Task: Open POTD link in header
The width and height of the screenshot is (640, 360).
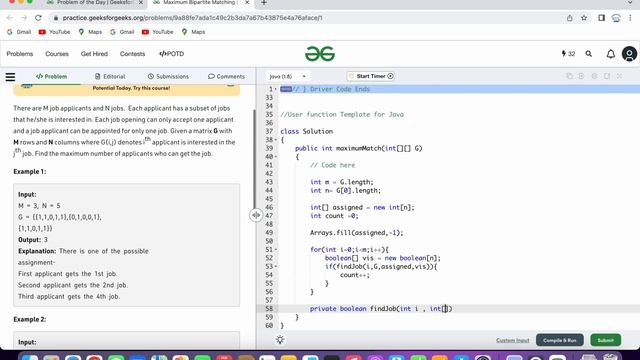Action: click(171, 54)
